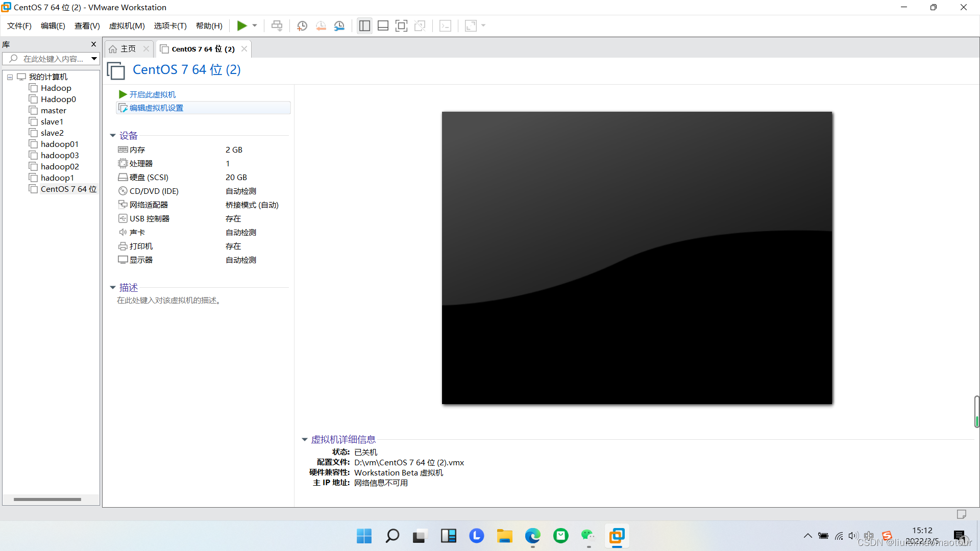980x551 pixels.
Task: Collapse the 虚拟机详细信息 details section
Action: click(x=305, y=439)
